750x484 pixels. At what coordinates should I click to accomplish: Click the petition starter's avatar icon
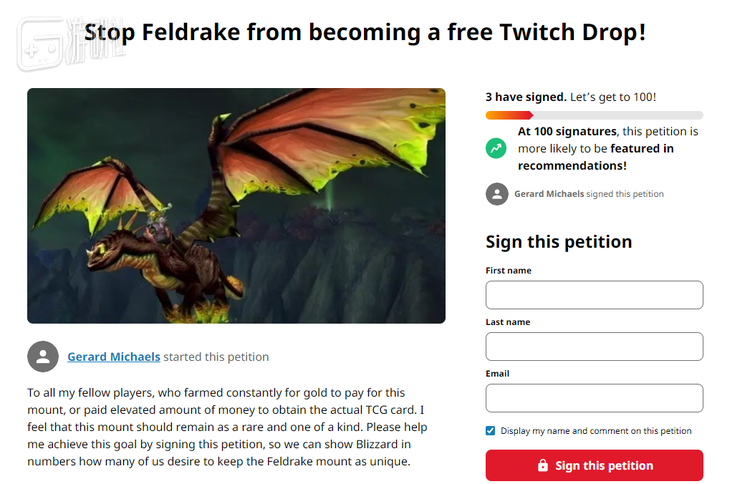[x=43, y=356]
